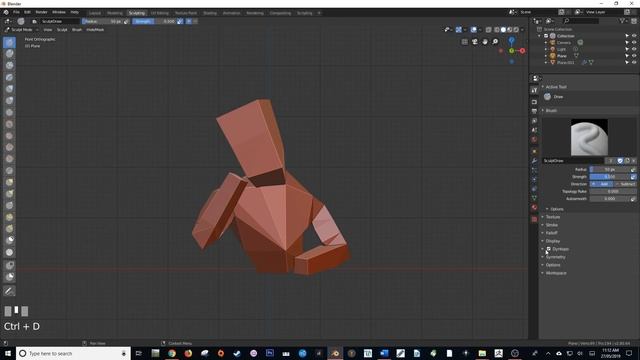Image resolution: width=640 pixels, height=360 pixels.
Task: Select the Annotate tool
Action: [x=9, y=291]
